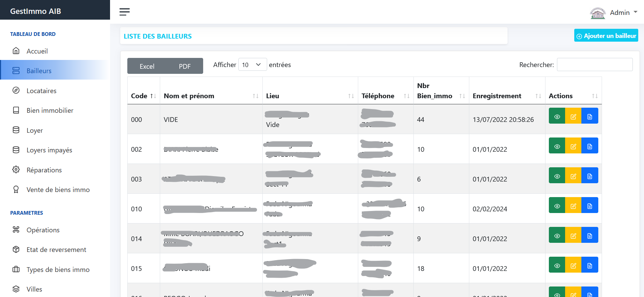Open Loyers impayés page
Viewport: 644px width, 297px height.
(55, 150)
